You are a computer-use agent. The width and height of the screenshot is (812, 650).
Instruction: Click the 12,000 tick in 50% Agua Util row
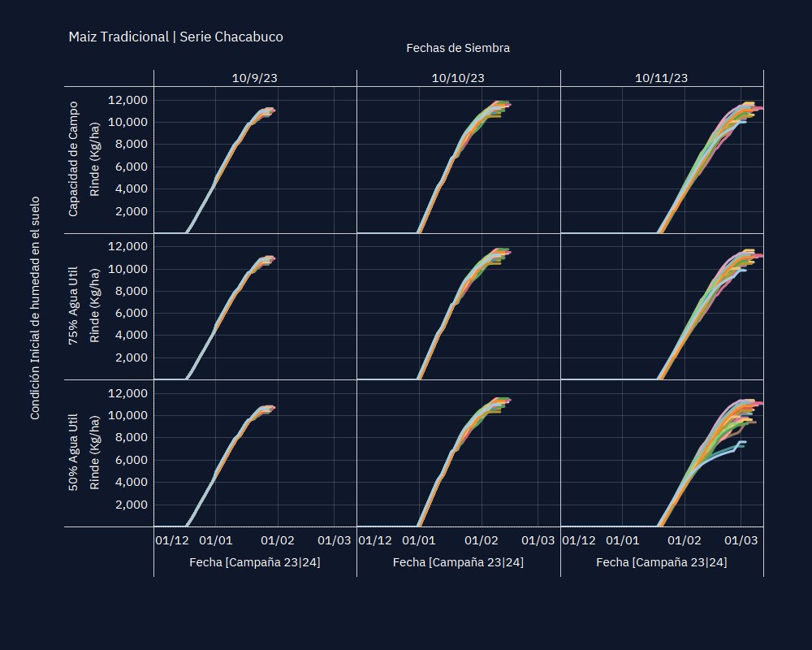point(127,393)
